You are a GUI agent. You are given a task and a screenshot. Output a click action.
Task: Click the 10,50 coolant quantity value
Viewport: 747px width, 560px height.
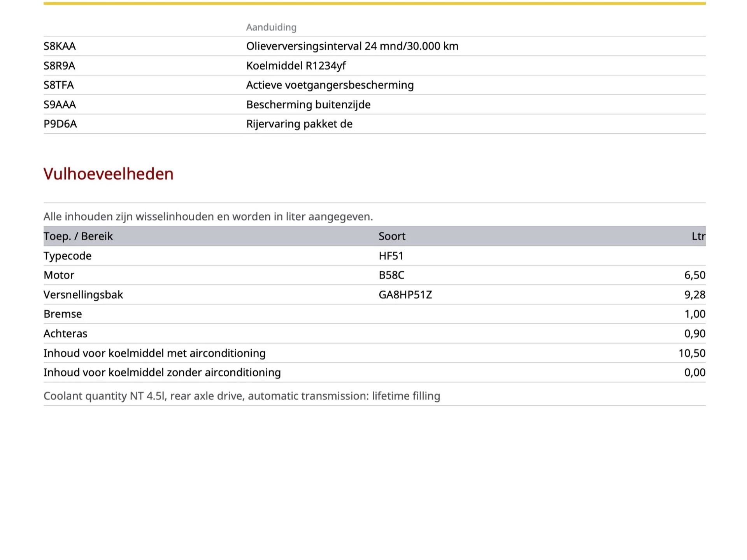click(x=692, y=353)
